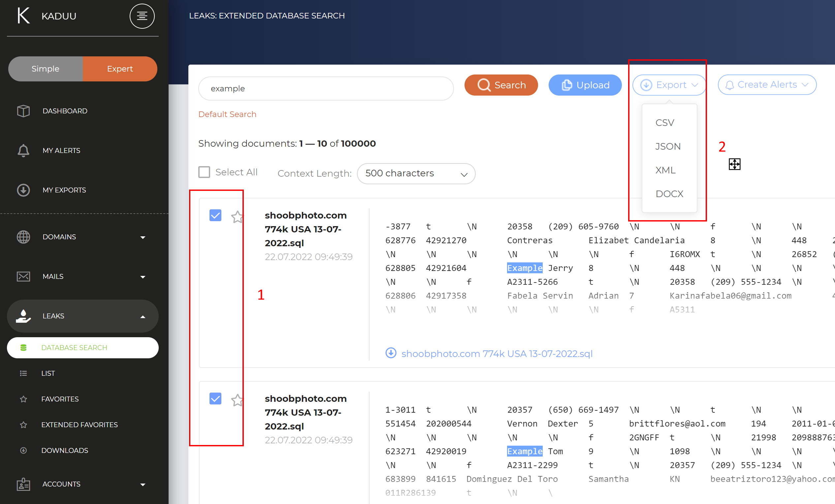Click the Database Search green database icon
Screen dimensions: 835x504
pyautogui.click(x=23, y=348)
